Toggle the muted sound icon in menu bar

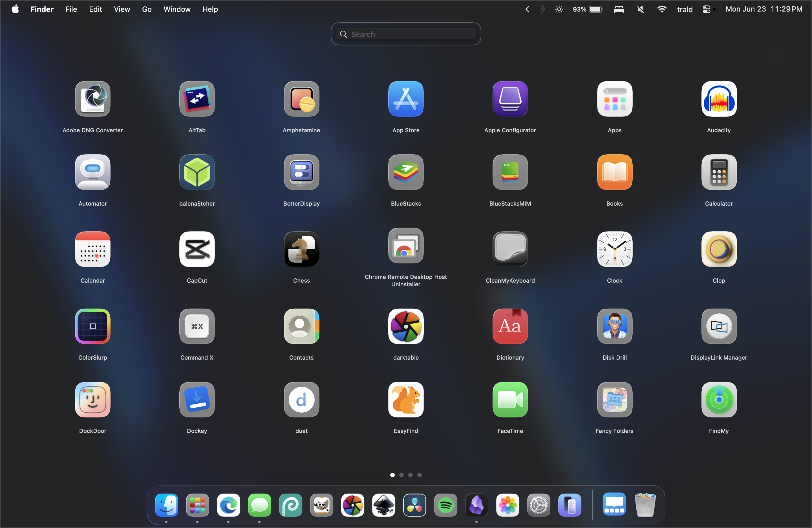point(640,9)
